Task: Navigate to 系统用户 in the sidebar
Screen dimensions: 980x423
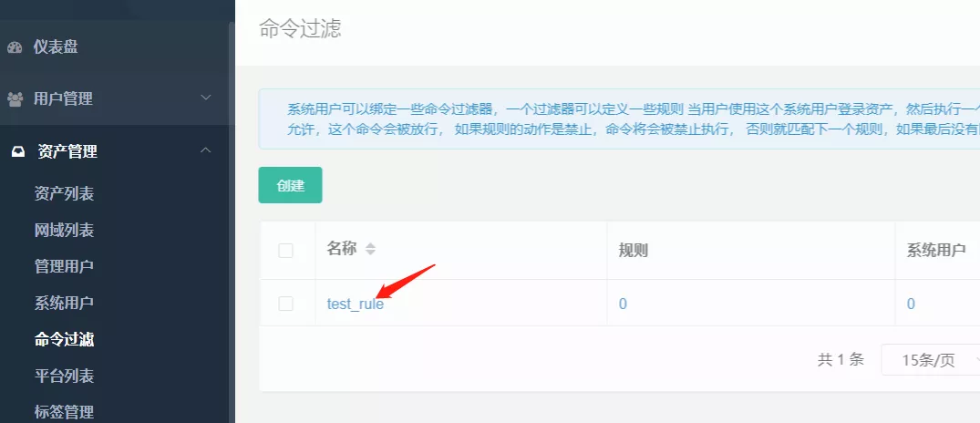Action: coord(64,303)
